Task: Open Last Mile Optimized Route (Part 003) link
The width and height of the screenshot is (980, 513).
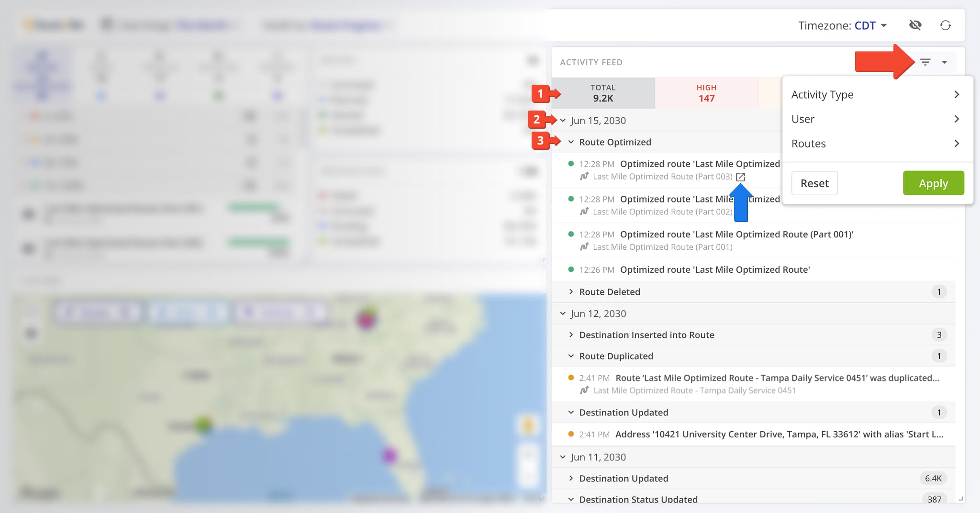Action: 663,177
